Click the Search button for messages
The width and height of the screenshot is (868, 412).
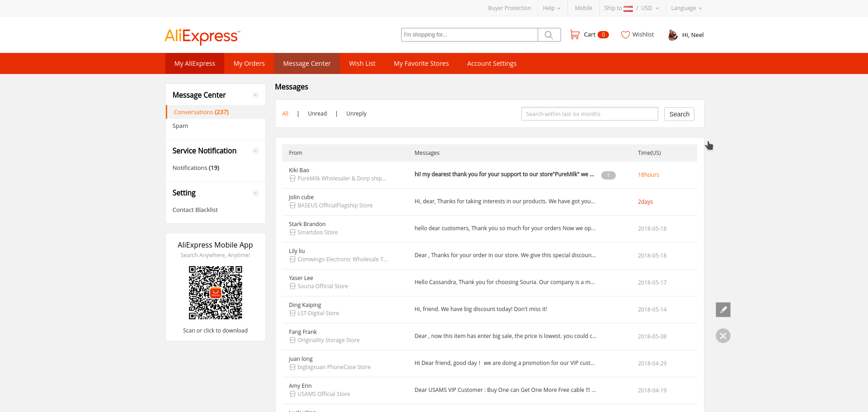tap(679, 114)
